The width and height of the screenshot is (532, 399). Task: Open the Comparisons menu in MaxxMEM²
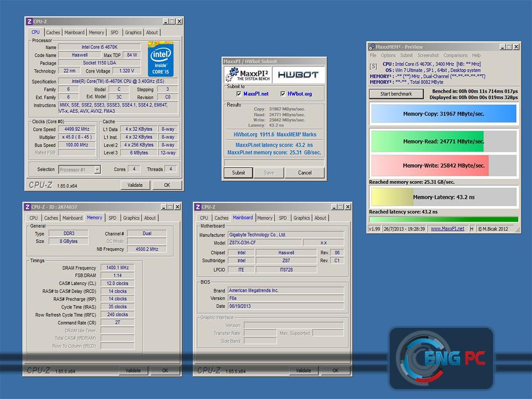pyautogui.click(x=456, y=55)
